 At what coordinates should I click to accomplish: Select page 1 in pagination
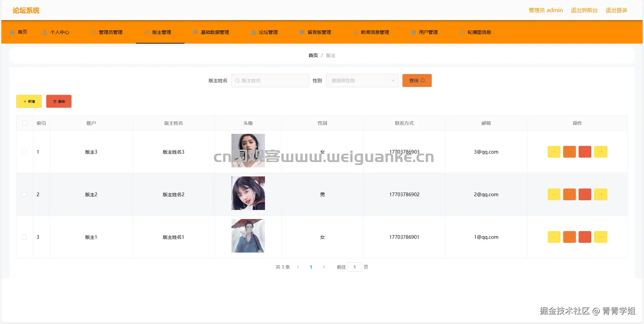click(311, 267)
